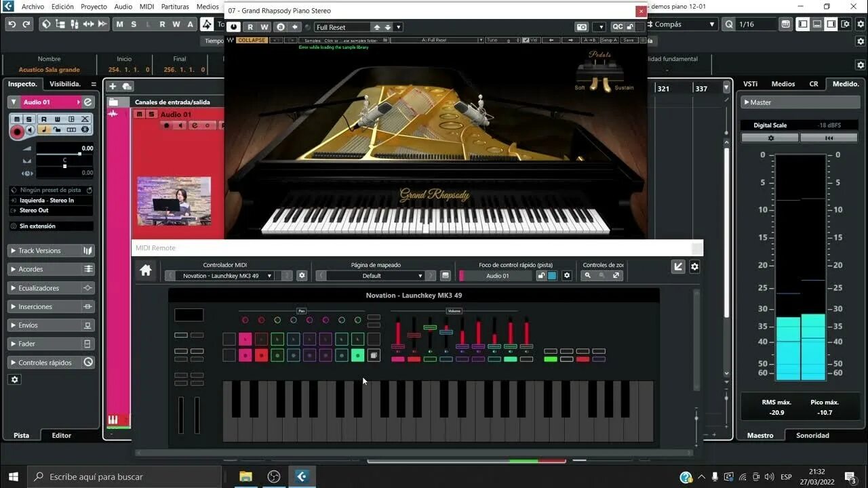The height and width of the screenshot is (488, 868).
Task: Go to MIDI Remote home screen
Action: (x=145, y=270)
